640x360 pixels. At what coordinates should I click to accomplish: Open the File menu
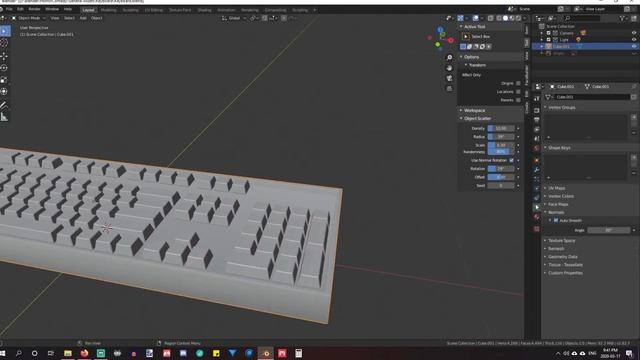pos(9,9)
